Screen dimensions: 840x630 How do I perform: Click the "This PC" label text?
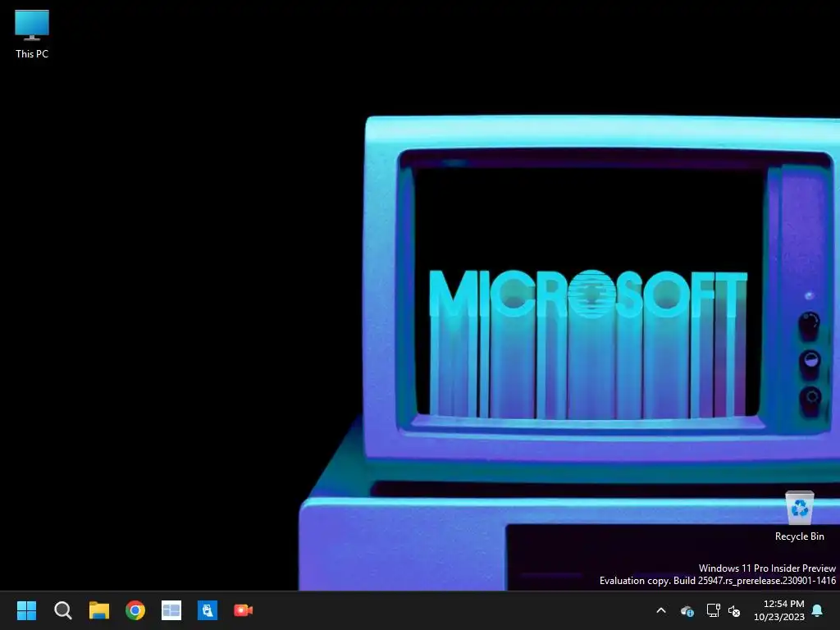(x=32, y=53)
